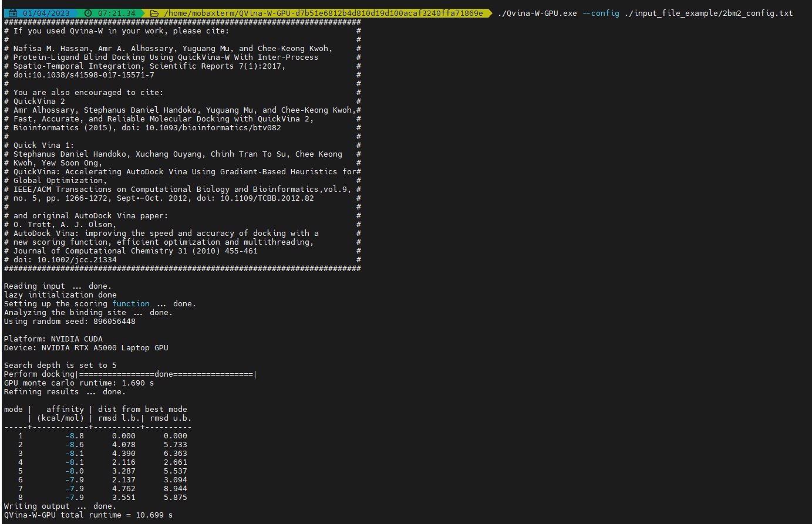Select the highlighted word function in setup output
Image resolution: width=812 pixels, height=524 pixels.
click(x=130, y=303)
